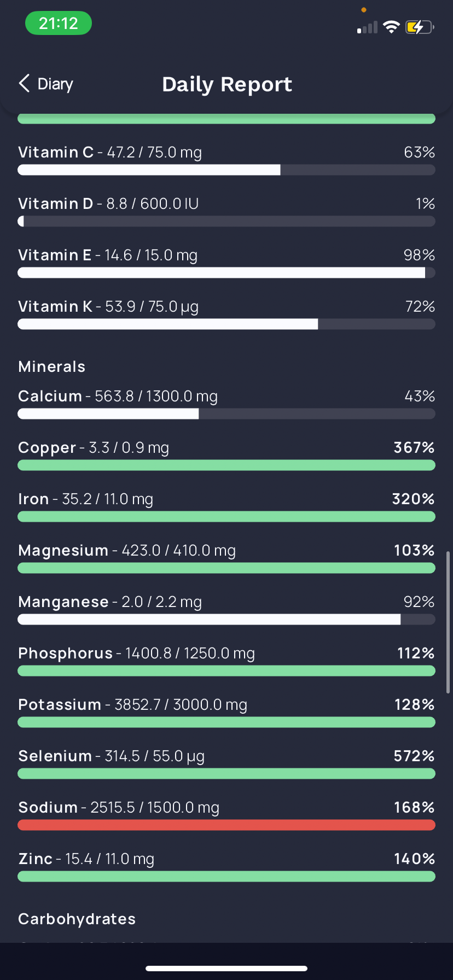Tap the Wi-Fi status icon
Viewport: 453px width, 980px height.
391,27
